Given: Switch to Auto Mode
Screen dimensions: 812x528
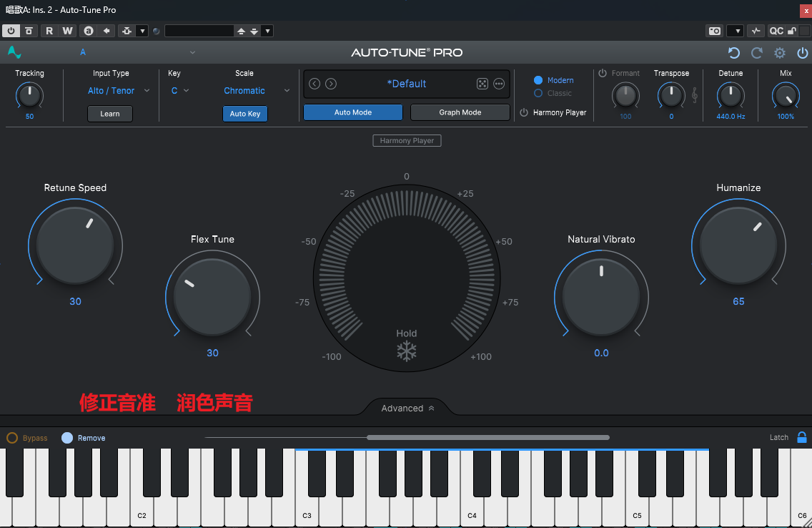Looking at the screenshot, I should coord(353,112).
